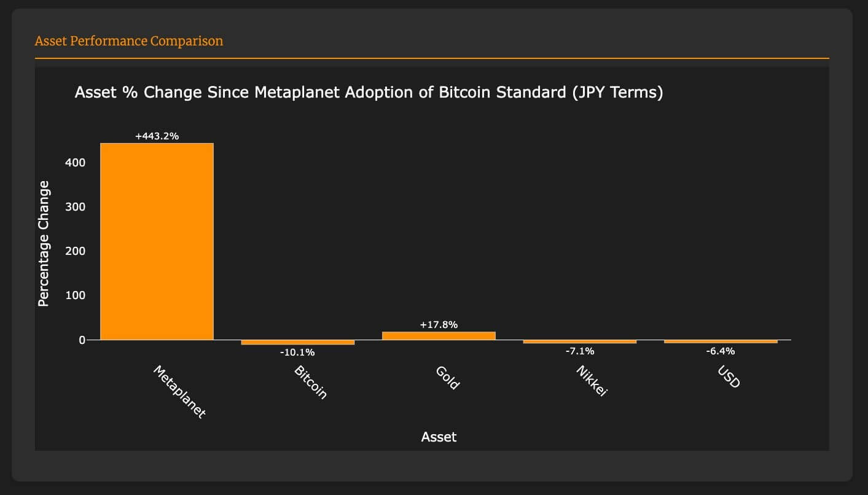Select the Metaplanet axis tick label
This screenshot has height=495, width=868.
(179, 392)
